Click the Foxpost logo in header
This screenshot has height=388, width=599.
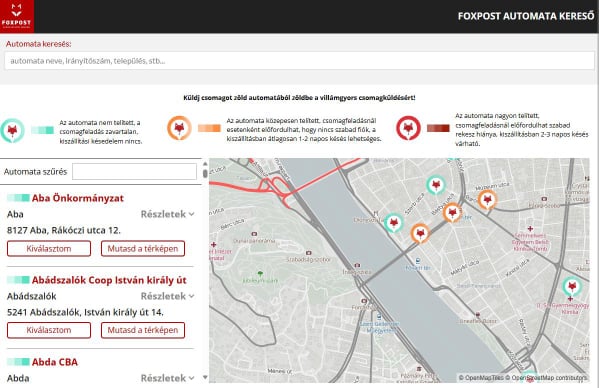(17, 16)
